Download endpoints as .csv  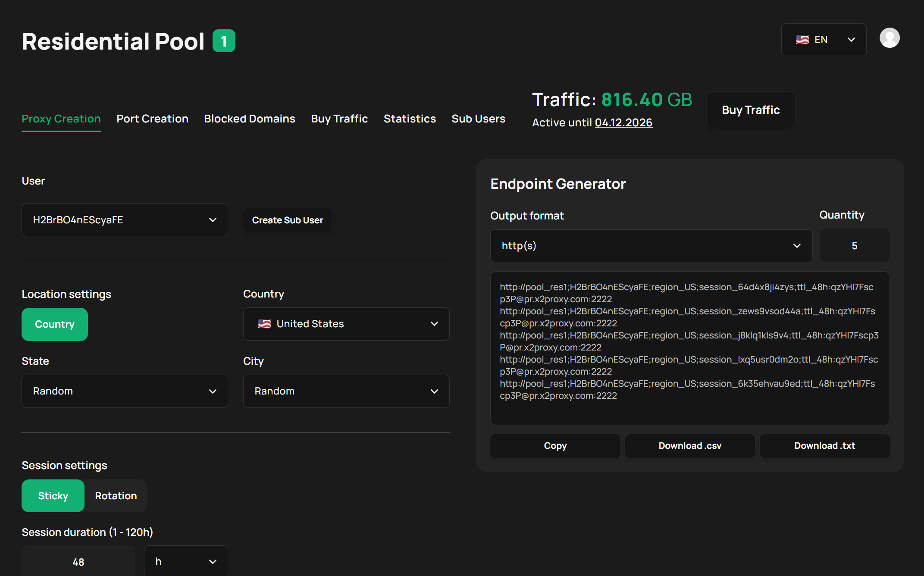(690, 446)
